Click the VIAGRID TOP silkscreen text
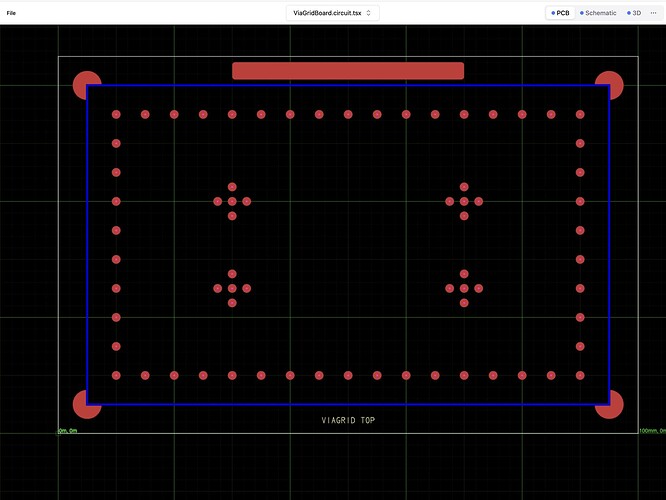This screenshot has height=500, width=666. 348,421
